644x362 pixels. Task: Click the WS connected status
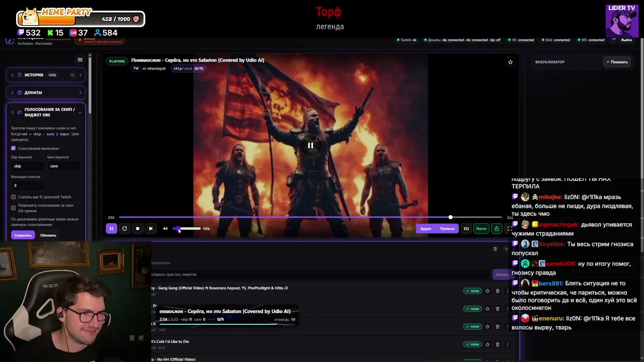(591, 40)
